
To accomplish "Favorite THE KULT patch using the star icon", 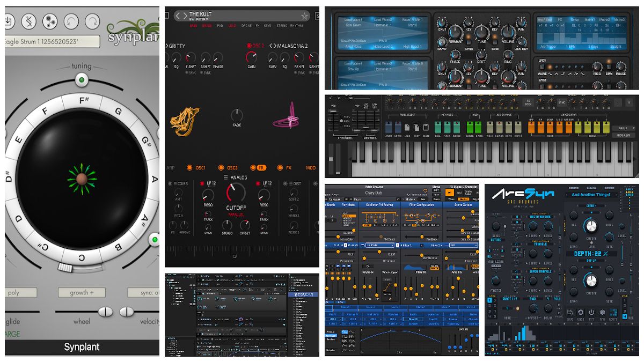I will pos(305,16).
